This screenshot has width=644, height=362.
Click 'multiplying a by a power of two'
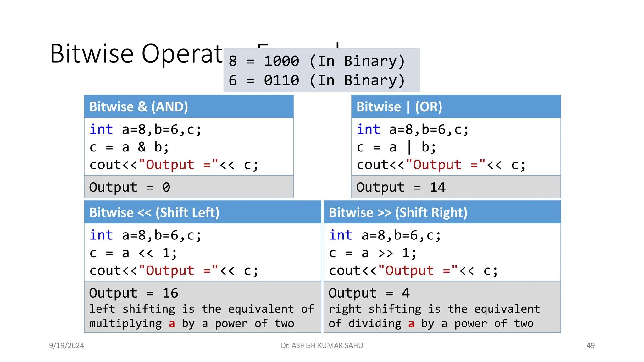[x=192, y=323]
